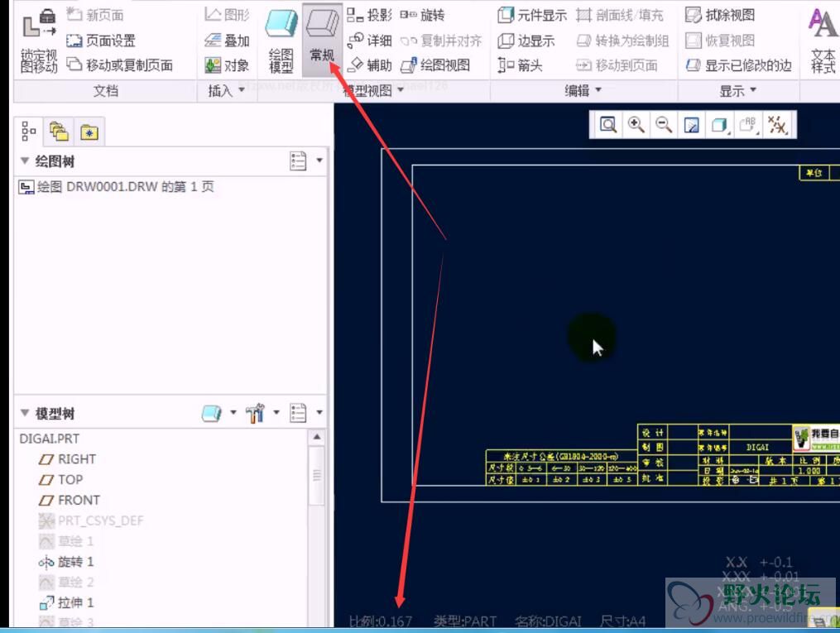The width and height of the screenshot is (840, 633).
Task: Collapse the Drawing Tree (绘图树) section
Action: click(x=25, y=161)
